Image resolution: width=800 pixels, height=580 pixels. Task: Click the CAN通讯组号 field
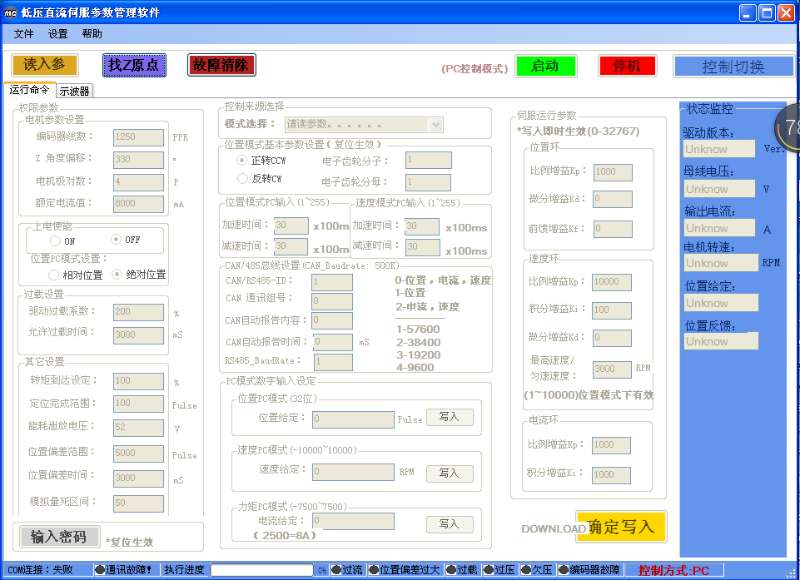332,301
